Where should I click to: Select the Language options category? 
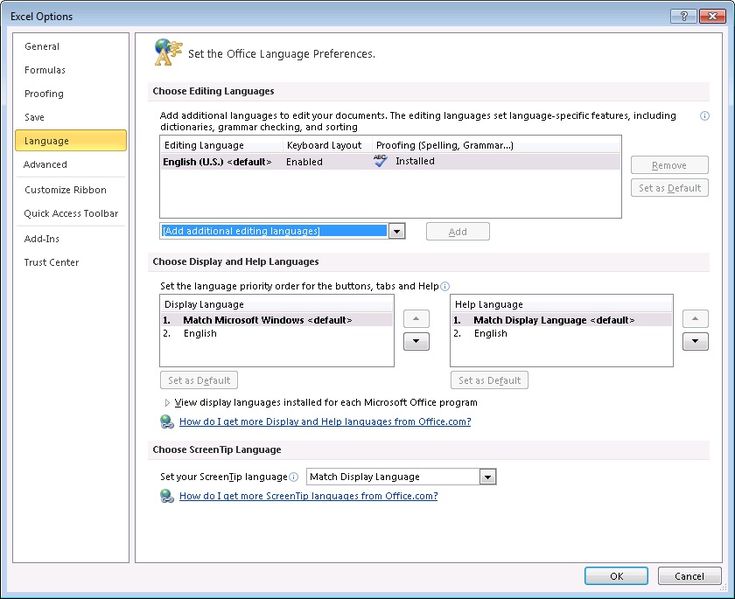coord(71,141)
